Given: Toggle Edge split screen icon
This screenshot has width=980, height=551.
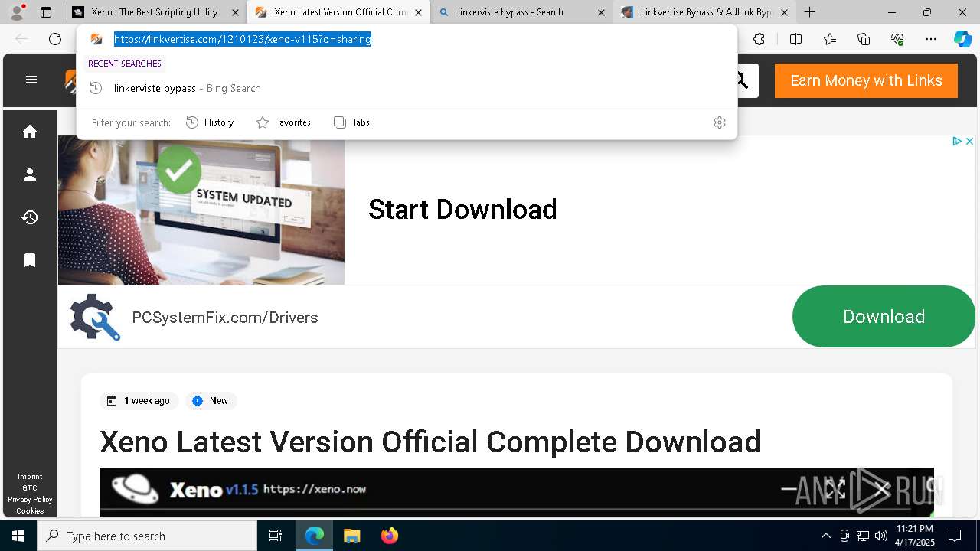Looking at the screenshot, I should click(x=795, y=39).
